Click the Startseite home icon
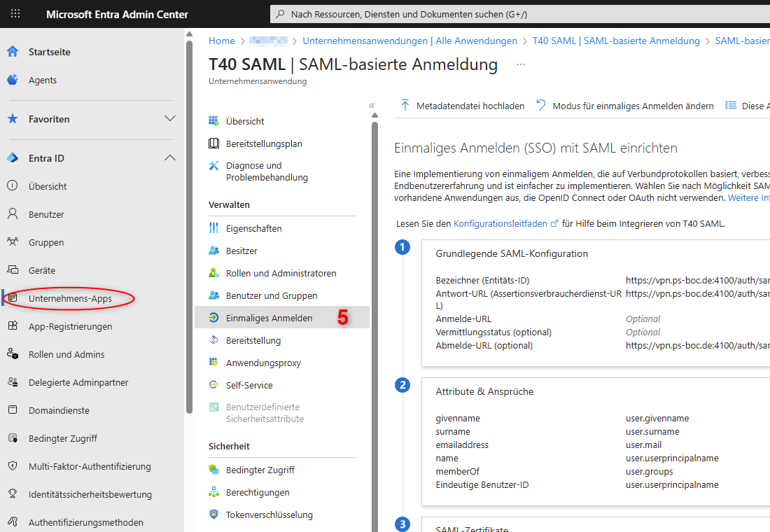The width and height of the screenshot is (770, 532). [13, 52]
